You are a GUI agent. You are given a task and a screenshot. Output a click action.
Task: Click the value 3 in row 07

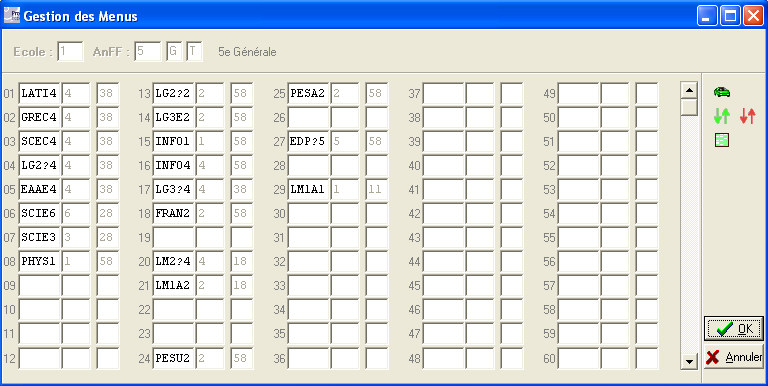[76, 238]
